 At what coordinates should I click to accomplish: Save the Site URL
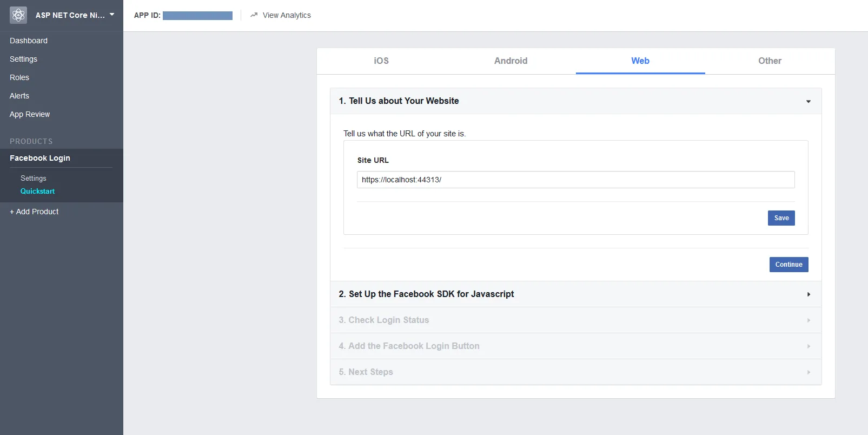[x=781, y=218]
